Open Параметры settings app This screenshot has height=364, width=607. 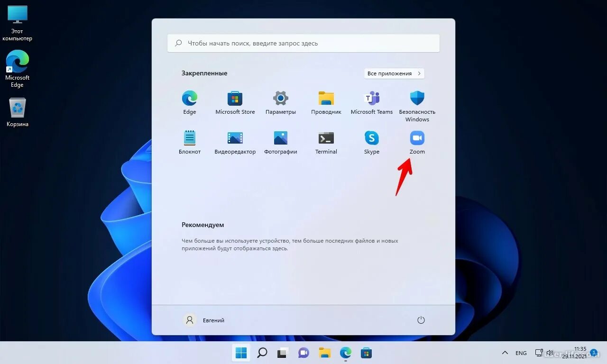pos(281,103)
